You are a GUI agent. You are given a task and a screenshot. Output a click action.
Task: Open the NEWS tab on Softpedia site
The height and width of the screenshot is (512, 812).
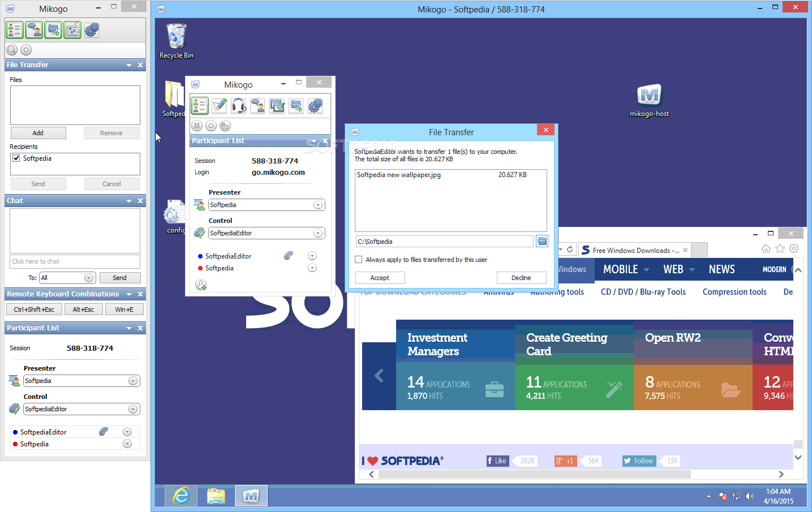pyautogui.click(x=721, y=270)
